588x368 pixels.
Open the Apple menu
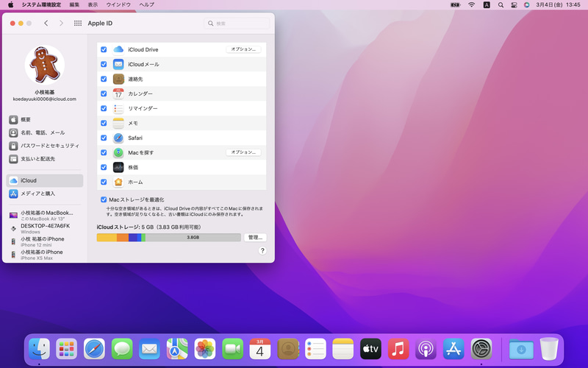click(x=10, y=4)
